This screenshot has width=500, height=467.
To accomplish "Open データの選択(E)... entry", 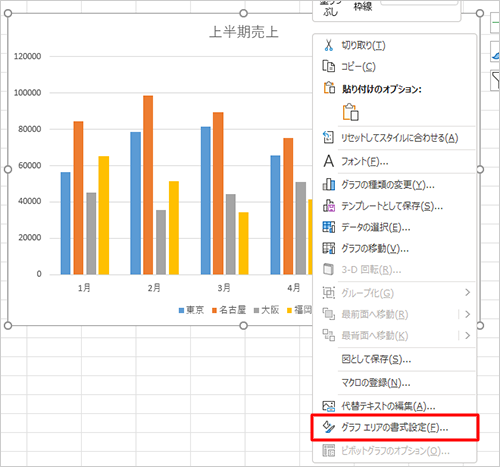I will click(394, 227).
